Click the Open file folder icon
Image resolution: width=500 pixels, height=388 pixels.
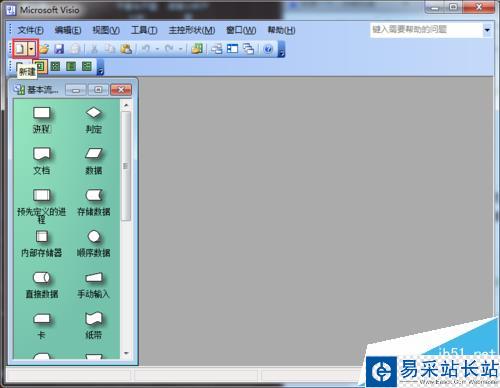point(44,49)
